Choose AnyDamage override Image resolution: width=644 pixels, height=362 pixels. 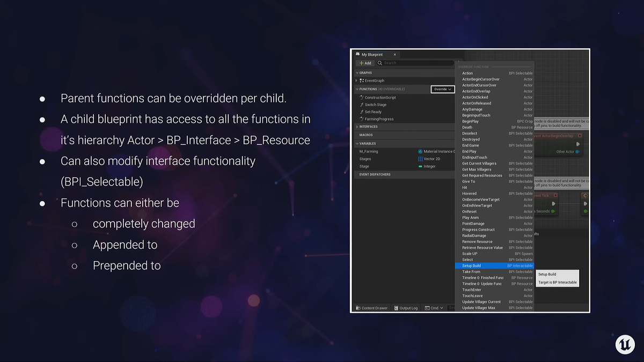(494, 109)
